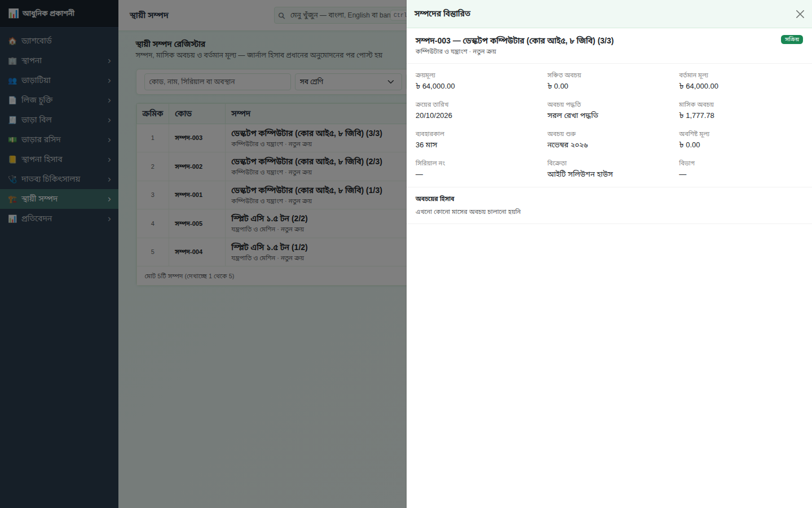Open the স্থাপনা হিসাব menu item
This screenshot has height=508, width=812.
(x=59, y=160)
